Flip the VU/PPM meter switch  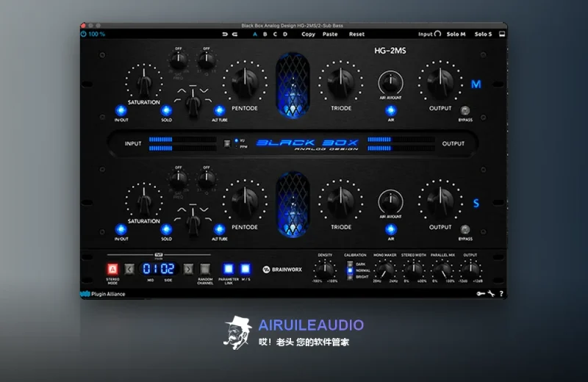point(227,143)
